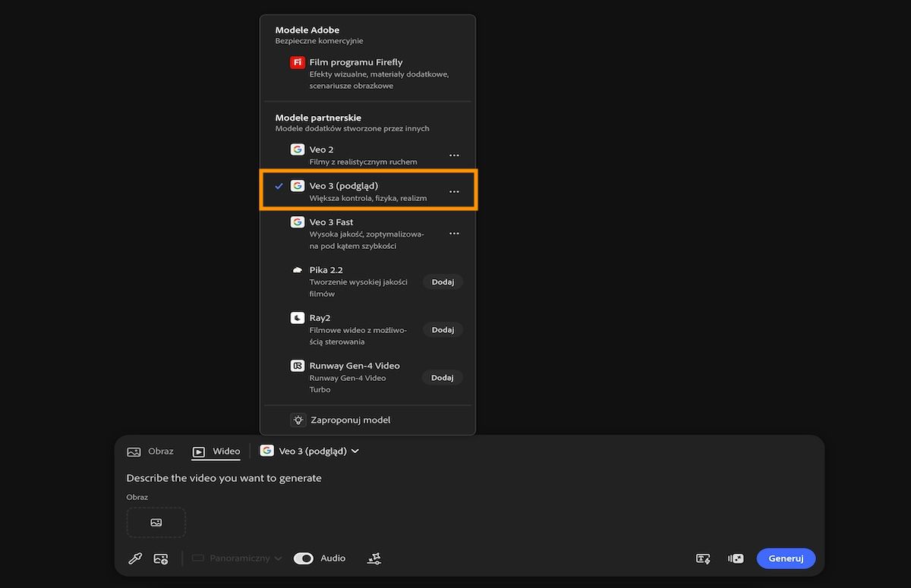Click the Google icon beside Veo 2
Screen dimensions: 911x588
point(298,149)
